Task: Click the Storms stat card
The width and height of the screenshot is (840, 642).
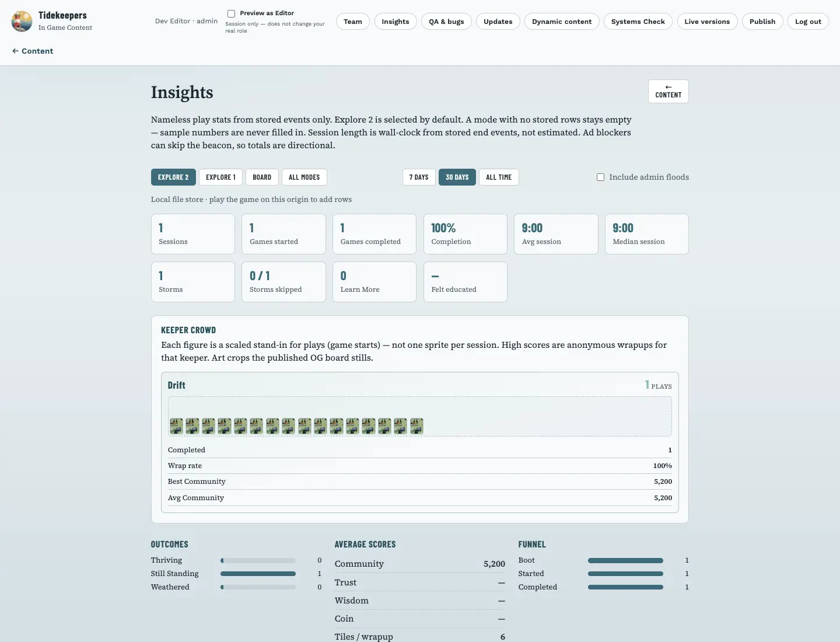Action: click(x=193, y=282)
